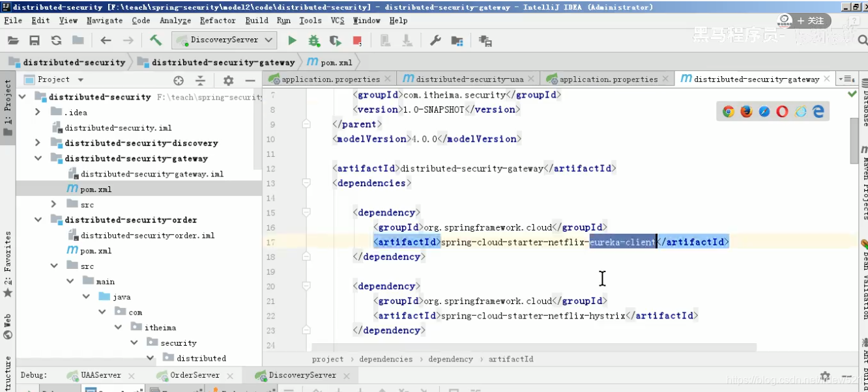Viewport: 868px width, 392px height.
Task: Run the DiscoveryServer configuration
Action: (291, 40)
